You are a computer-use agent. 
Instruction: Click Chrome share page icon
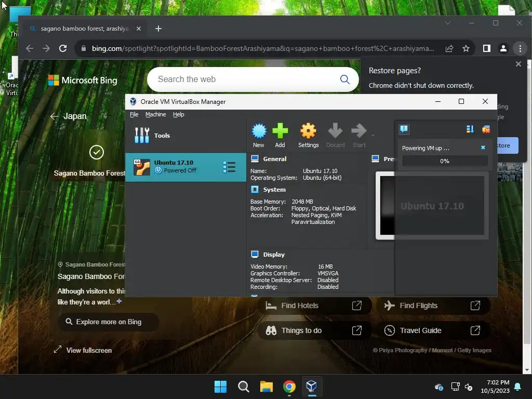pyautogui.click(x=449, y=48)
